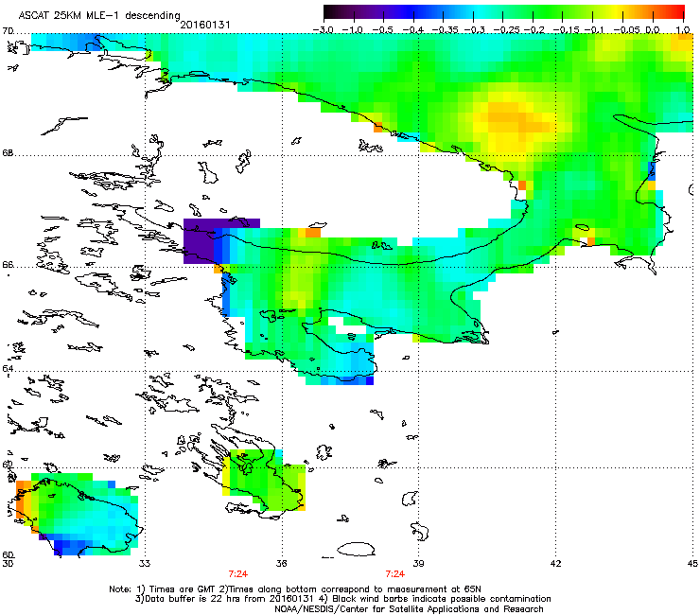The width and height of the screenshot is (700, 615).
Task: Click the -0.35 color bar label
Action: 444,30
